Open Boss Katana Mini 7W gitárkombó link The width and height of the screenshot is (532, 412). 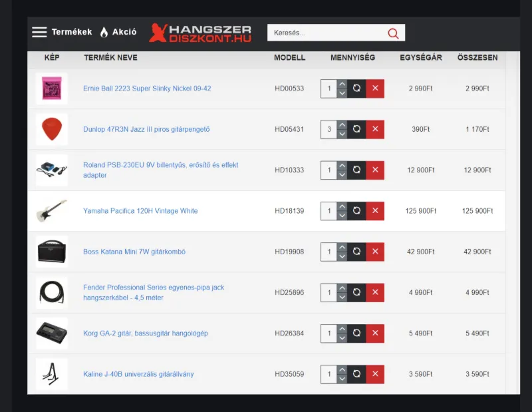click(x=134, y=252)
